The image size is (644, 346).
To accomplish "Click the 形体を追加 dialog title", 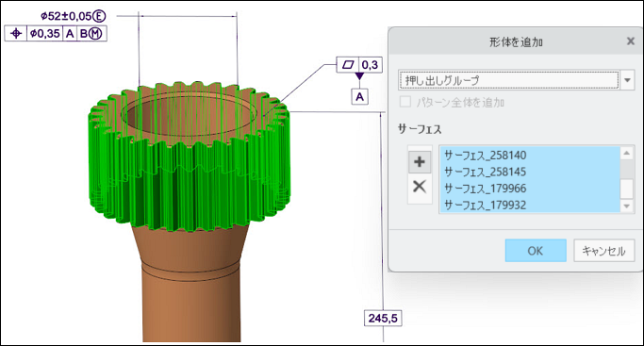I will (517, 41).
